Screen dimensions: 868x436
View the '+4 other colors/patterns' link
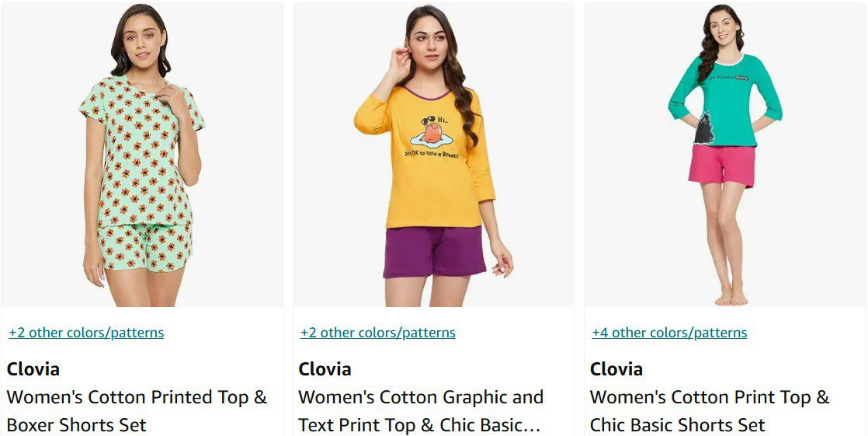(x=669, y=333)
